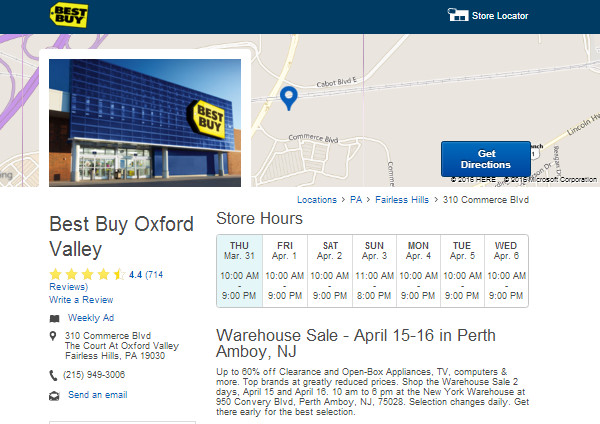Click the Send an email link

coord(98,396)
